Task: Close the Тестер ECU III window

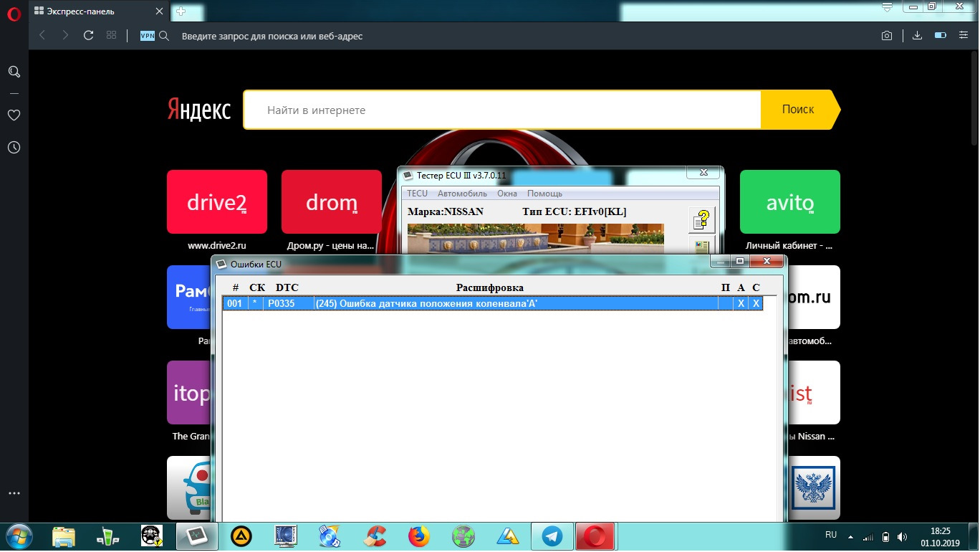Action: click(703, 172)
